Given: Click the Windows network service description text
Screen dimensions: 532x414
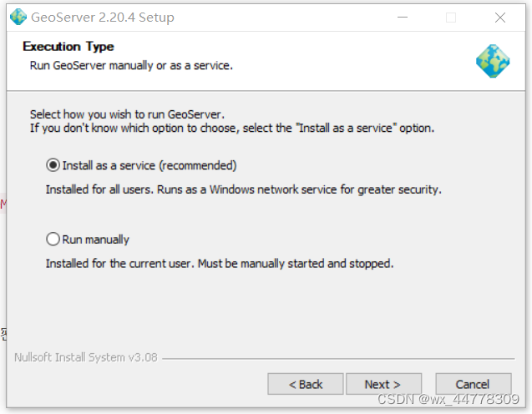Looking at the screenshot, I should (x=244, y=189).
